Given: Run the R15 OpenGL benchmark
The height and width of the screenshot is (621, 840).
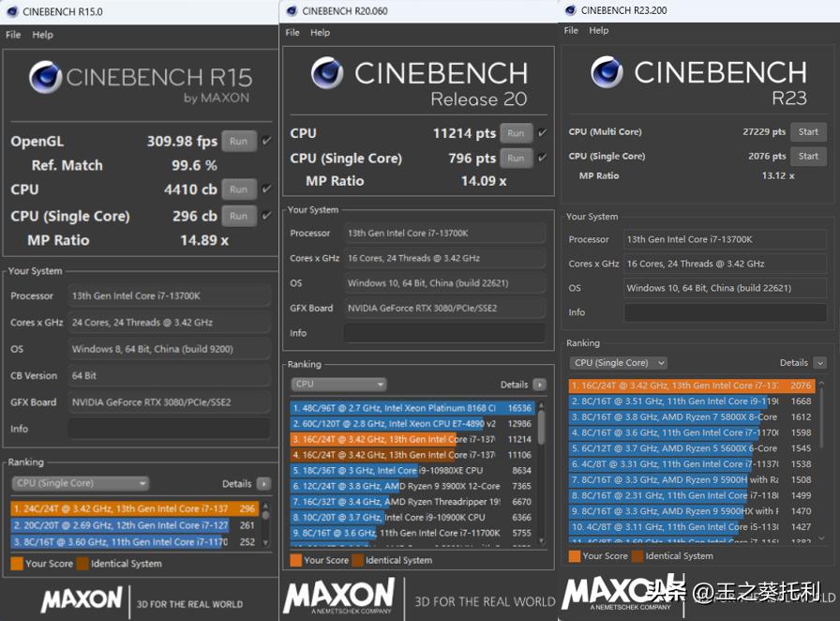Looking at the screenshot, I should click(x=239, y=142).
